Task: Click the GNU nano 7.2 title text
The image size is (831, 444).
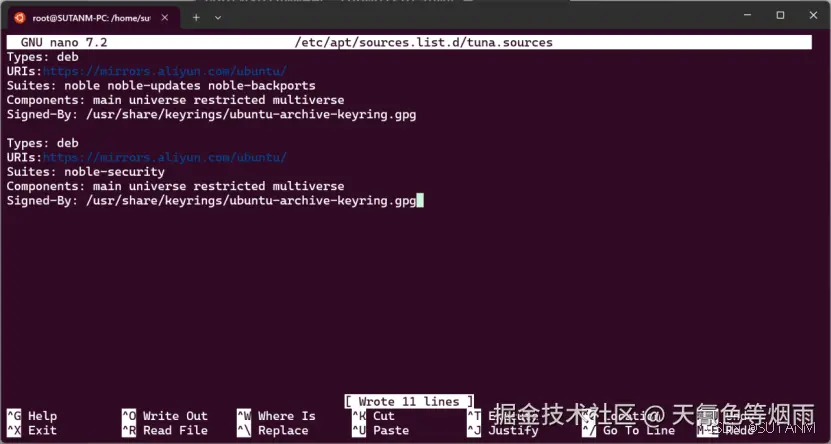Action: click(64, 42)
